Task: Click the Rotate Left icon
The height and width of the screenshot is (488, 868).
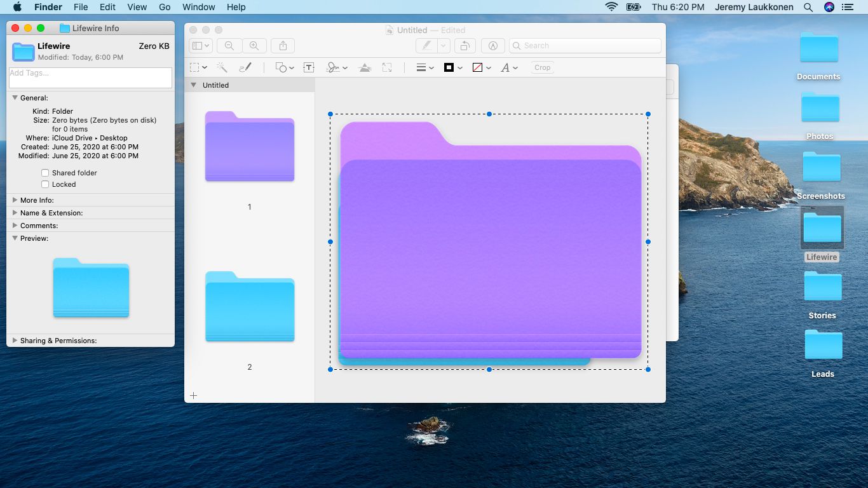Action: [465, 46]
